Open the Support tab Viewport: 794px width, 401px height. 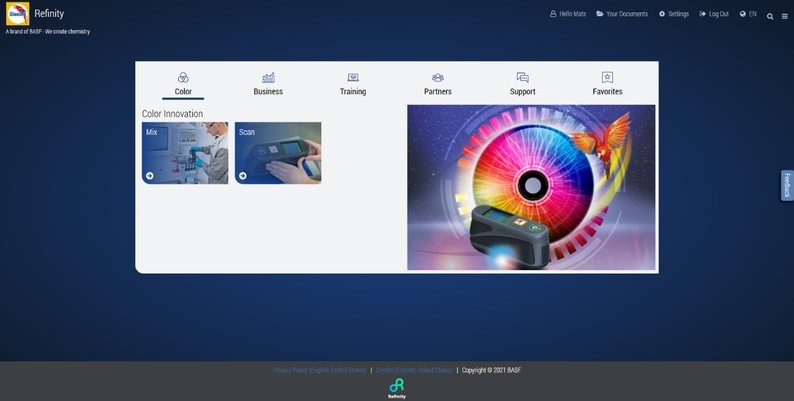pos(523,85)
